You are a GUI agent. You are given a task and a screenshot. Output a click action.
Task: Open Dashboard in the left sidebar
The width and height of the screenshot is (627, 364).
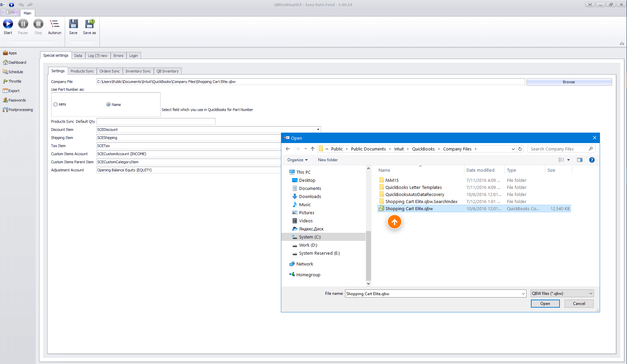point(15,62)
